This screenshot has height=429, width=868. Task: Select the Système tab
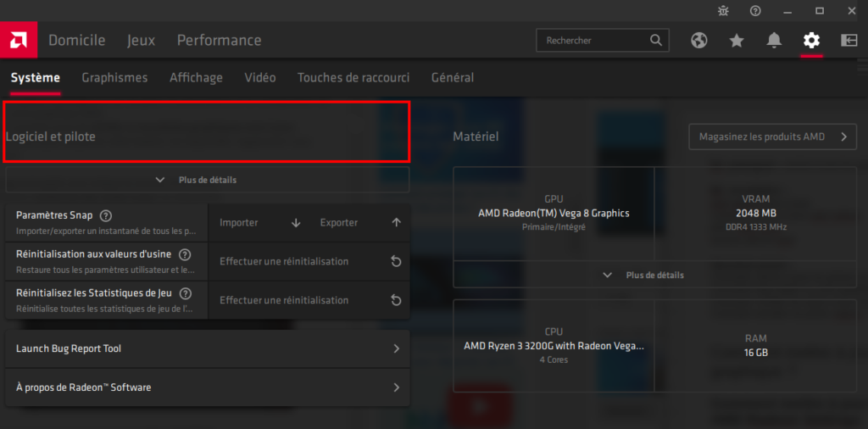[x=36, y=78]
